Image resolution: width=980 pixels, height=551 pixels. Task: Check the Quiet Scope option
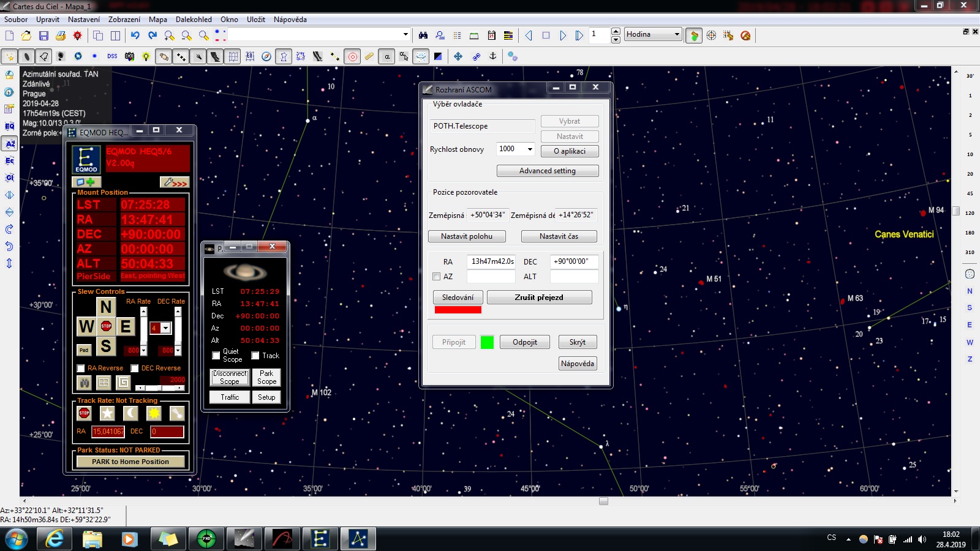[216, 354]
